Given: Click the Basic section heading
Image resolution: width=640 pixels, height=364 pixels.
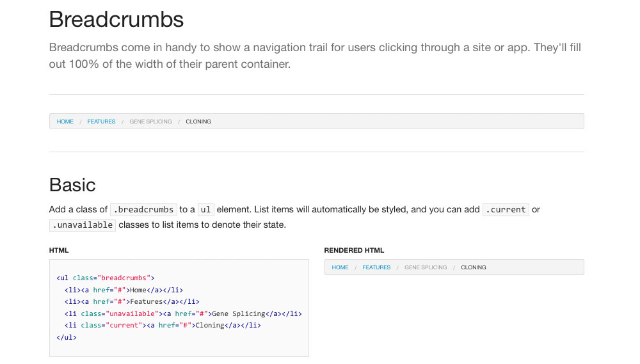Looking at the screenshot, I should (x=72, y=185).
